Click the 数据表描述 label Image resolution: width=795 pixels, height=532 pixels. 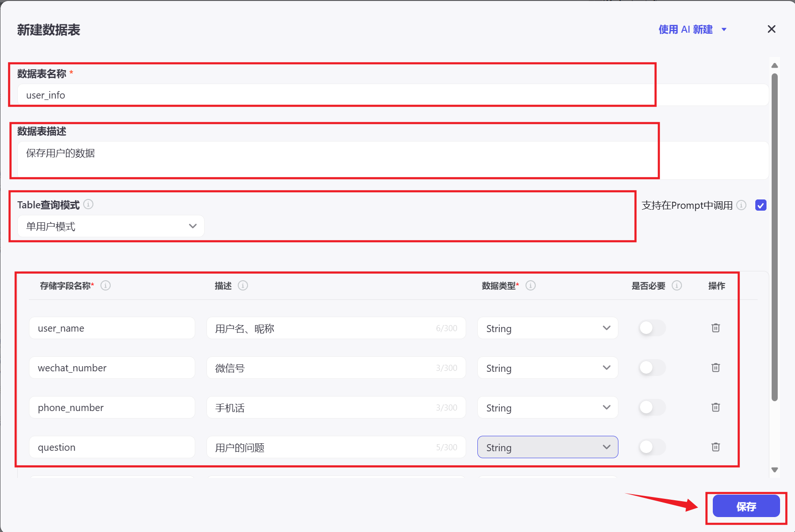coord(42,131)
